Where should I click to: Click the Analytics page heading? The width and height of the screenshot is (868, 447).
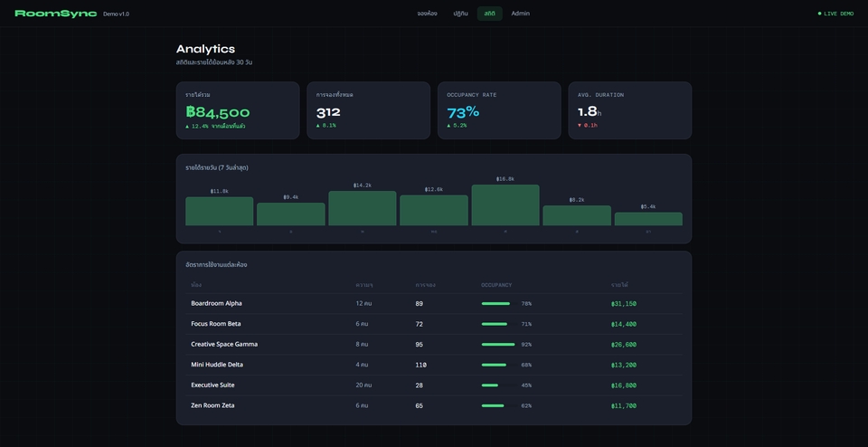click(205, 49)
